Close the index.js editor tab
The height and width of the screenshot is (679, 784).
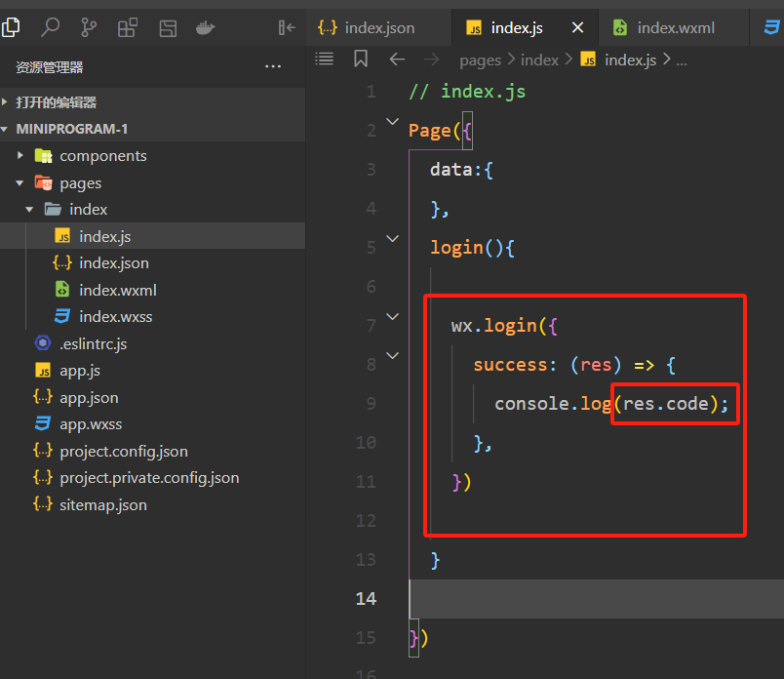tap(578, 27)
